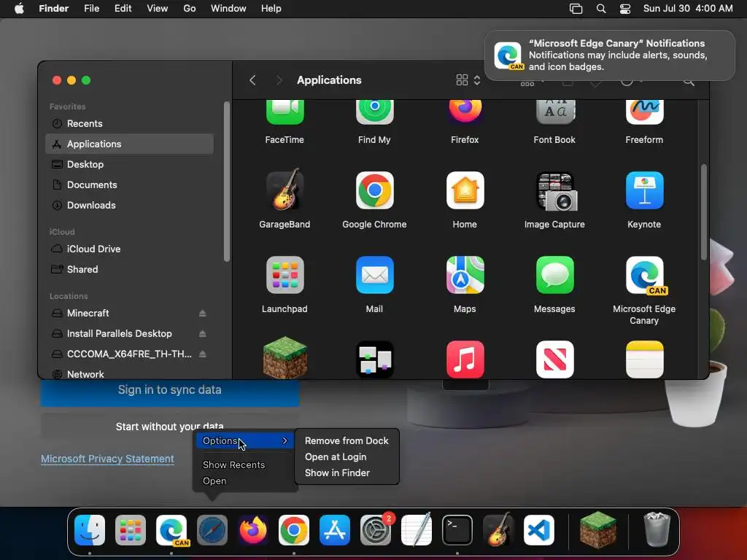The width and height of the screenshot is (747, 560).
Task: Click the Applications window vertical scrollbar
Action: (x=704, y=212)
